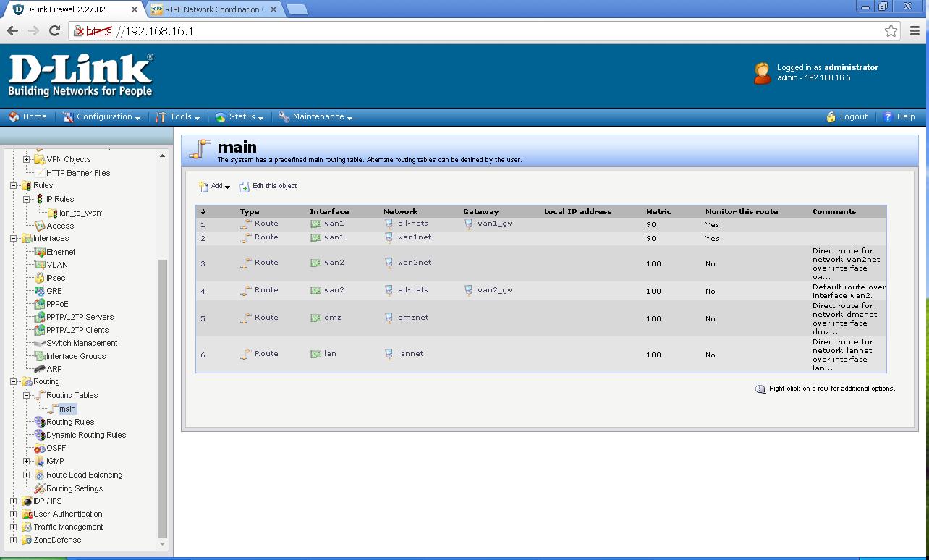Click the administrator user avatar icon
The width and height of the screenshot is (929, 560).
[x=763, y=72]
